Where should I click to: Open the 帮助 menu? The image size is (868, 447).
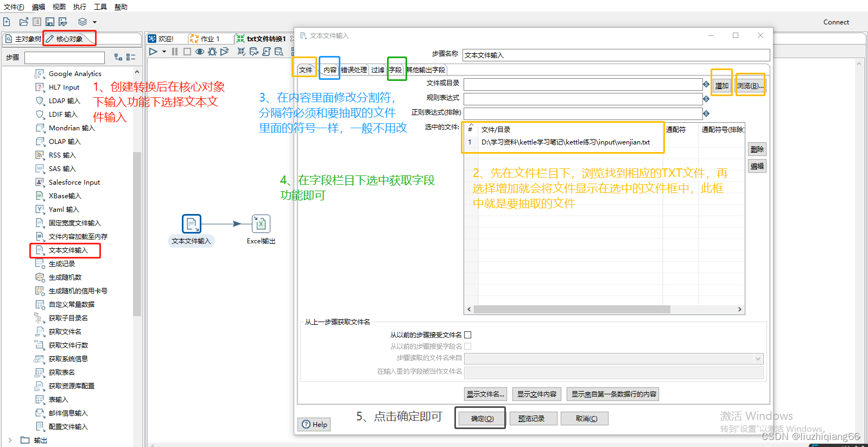(121, 7)
